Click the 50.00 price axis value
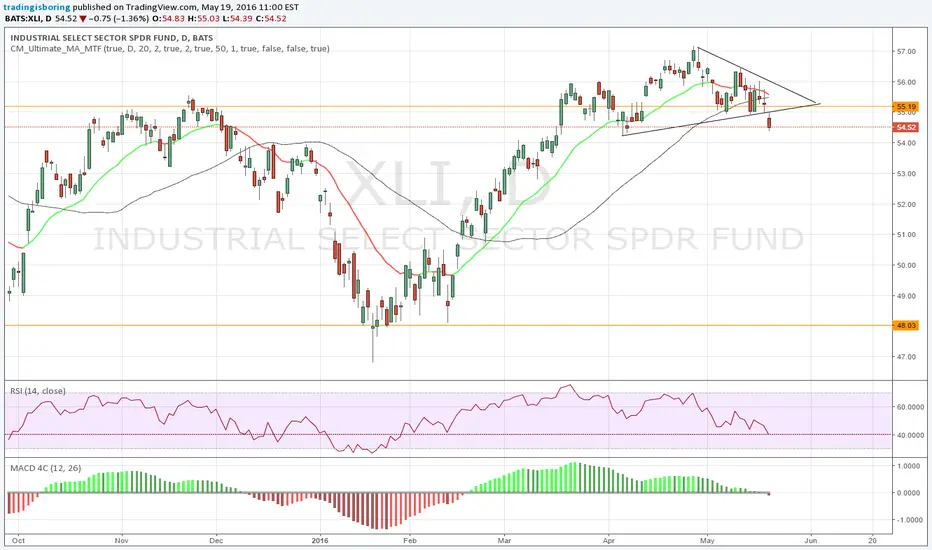 tap(906, 265)
